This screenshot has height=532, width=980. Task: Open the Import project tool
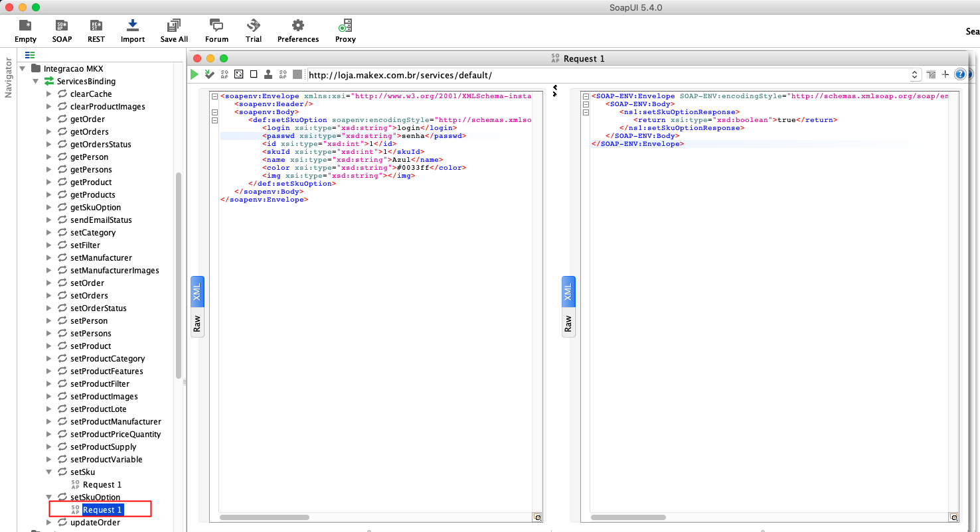(x=132, y=30)
